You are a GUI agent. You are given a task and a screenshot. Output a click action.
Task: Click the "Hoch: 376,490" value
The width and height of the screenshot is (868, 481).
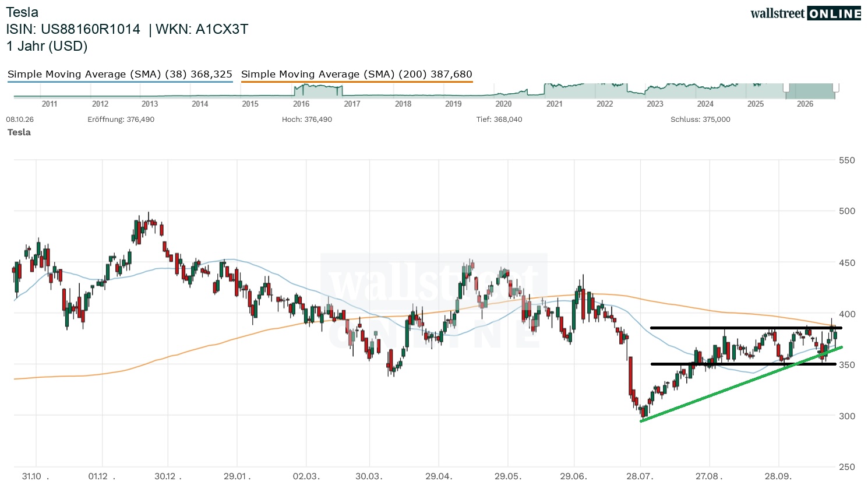pos(307,120)
